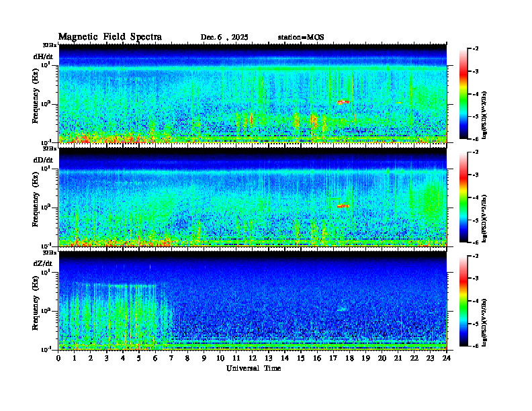Click the red burst near 17-18 UT in dH/dt spectrogram
The height and width of the screenshot is (411, 532).
tap(343, 101)
